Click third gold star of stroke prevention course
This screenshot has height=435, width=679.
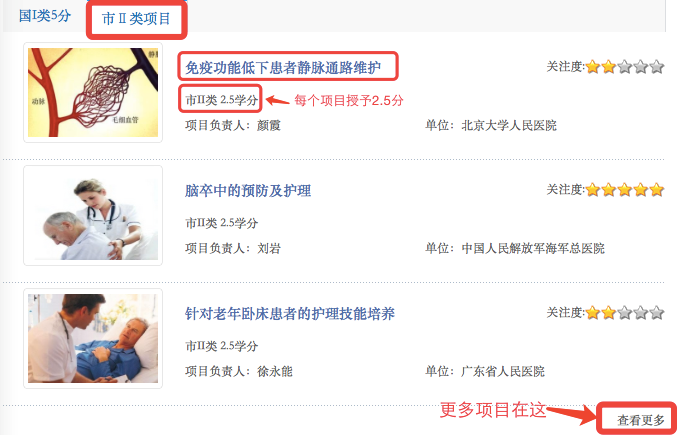click(624, 190)
